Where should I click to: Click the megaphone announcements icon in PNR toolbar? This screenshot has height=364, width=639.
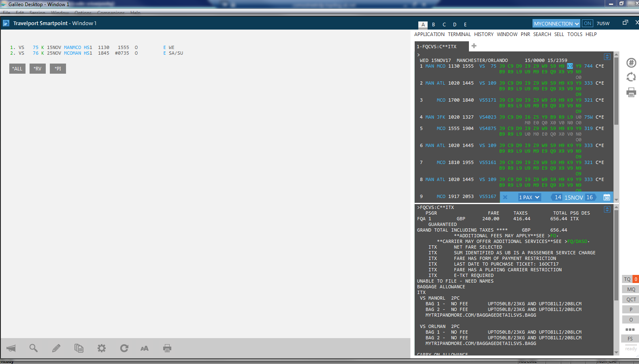pos(11,348)
